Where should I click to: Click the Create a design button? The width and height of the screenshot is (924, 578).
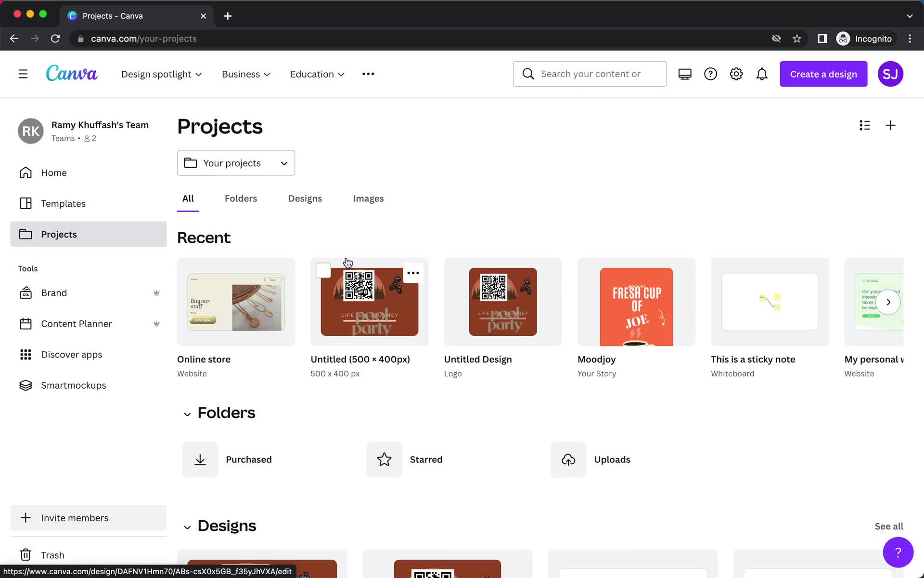[x=823, y=74]
